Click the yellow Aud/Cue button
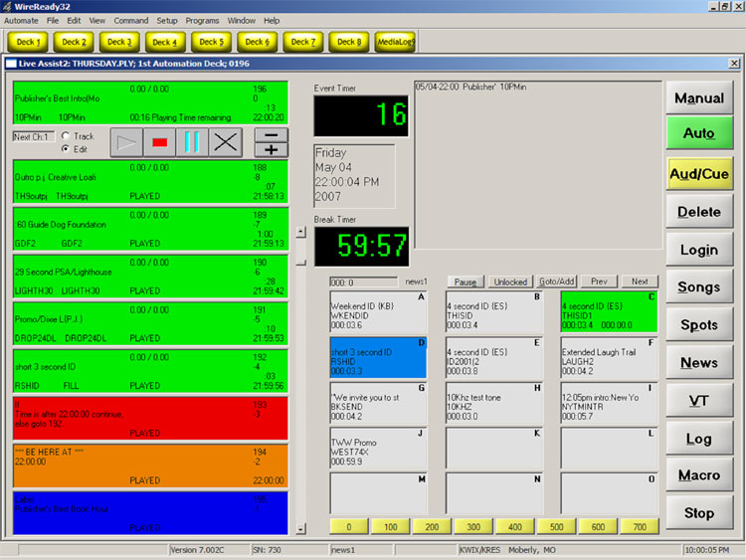746x560 pixels. [x=699, y=174]
